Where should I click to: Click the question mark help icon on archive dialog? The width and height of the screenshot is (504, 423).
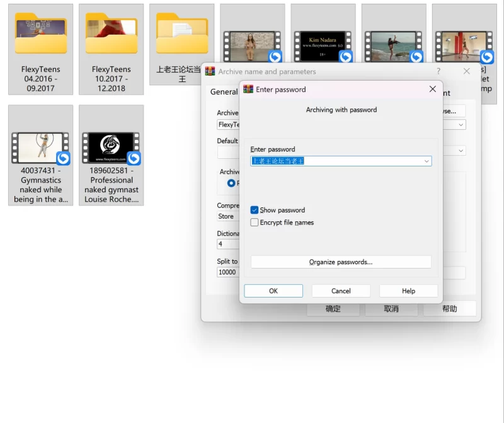pyautogui.click(x=438, y=71)
